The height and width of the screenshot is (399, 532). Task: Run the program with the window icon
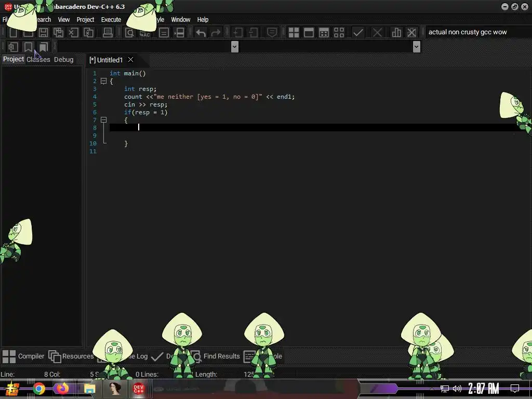[x=309, y=33]
